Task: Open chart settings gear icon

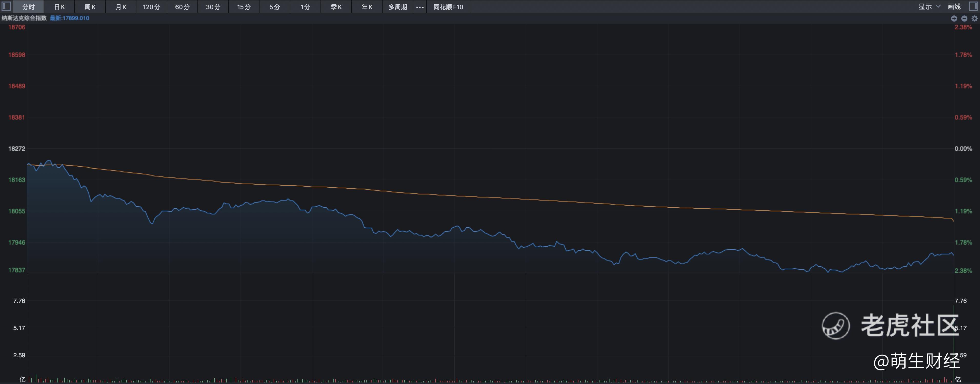Action: pos(974,18)
